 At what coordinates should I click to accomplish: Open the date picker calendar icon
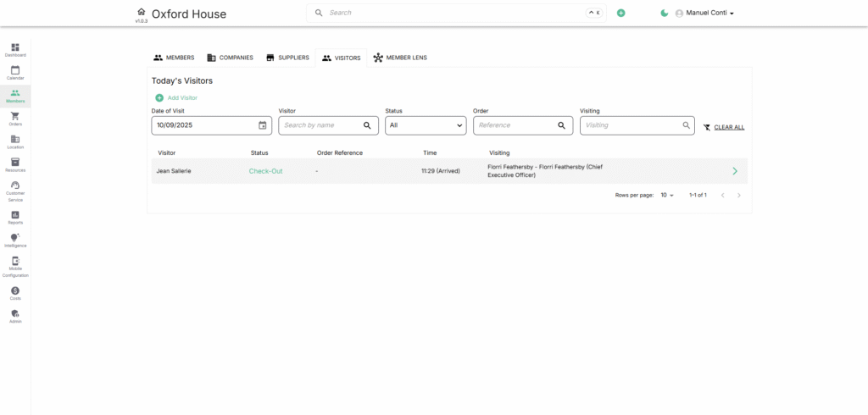263,125
